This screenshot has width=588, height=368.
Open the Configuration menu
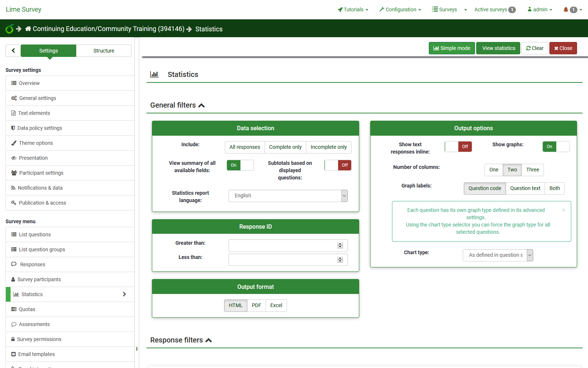(x=400, y=9)
